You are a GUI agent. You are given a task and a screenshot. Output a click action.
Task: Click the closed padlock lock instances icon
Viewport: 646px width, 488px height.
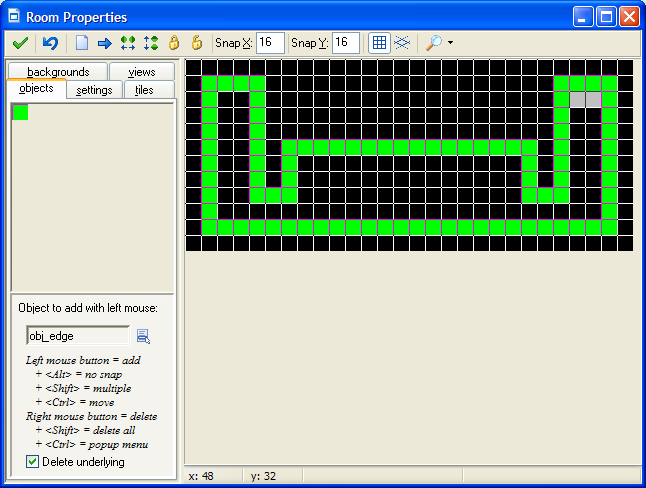tap(173, 43)
